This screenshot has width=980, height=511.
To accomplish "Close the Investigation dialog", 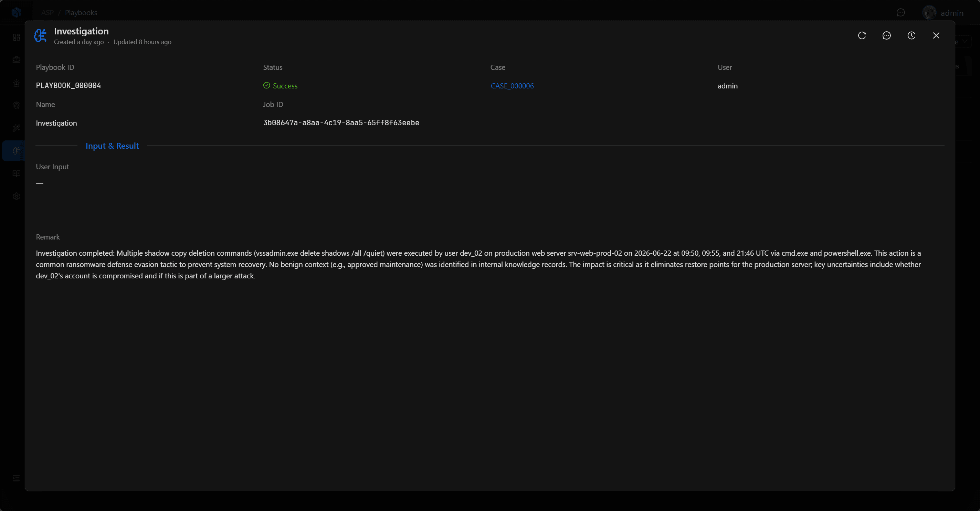I will click(x=936, y=35).
